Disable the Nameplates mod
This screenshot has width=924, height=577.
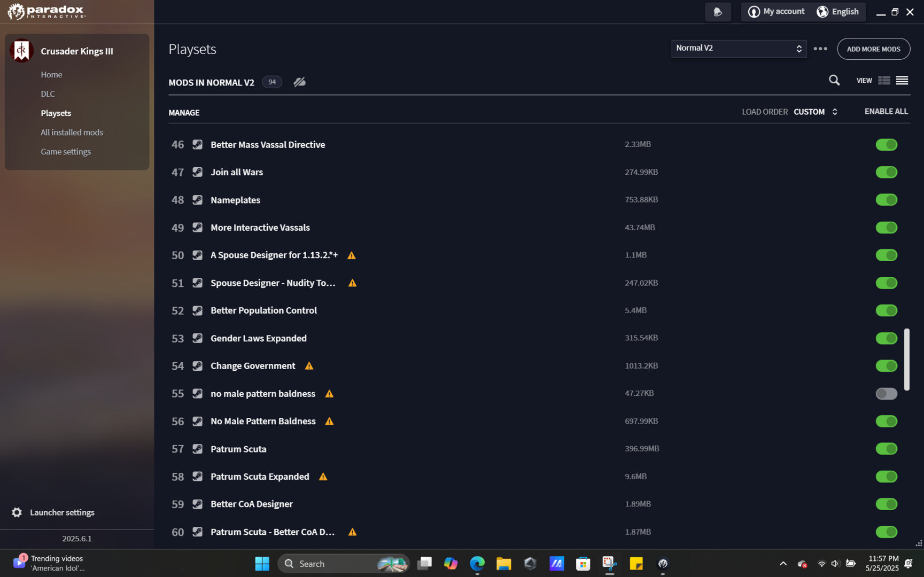tap(886, 200)
